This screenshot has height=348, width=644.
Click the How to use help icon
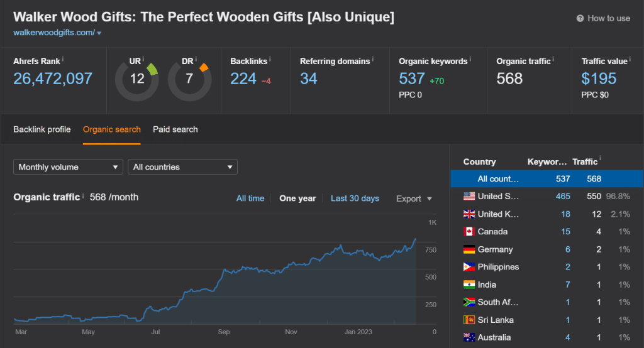point(580,18)
